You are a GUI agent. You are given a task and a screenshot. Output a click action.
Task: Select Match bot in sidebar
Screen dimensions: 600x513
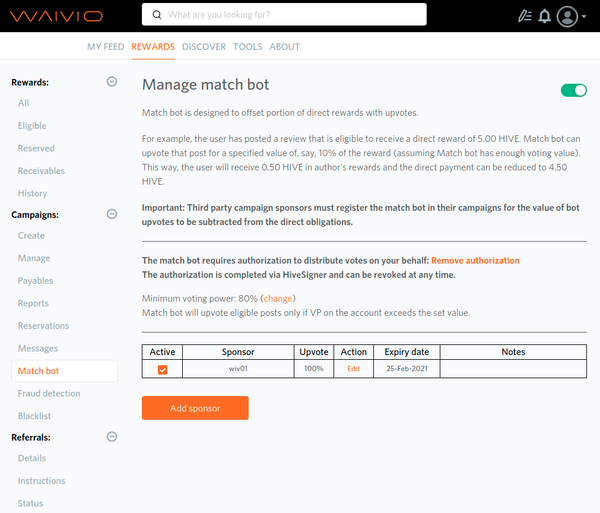(65, 371)
